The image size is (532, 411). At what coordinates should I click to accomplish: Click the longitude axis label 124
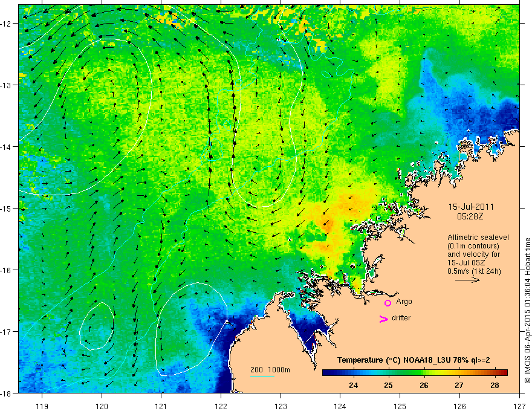tap(340, 407)
